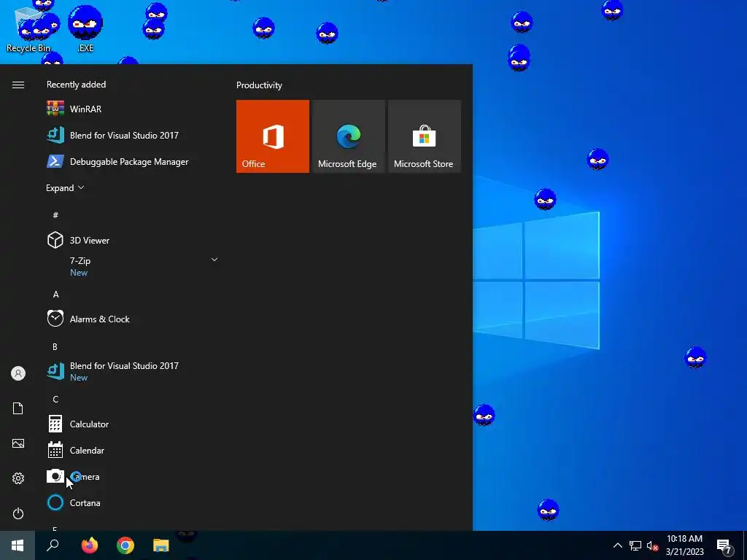747x560 pixels.
Task: Open the Microsoft Store tile
Action: (425, 136)
